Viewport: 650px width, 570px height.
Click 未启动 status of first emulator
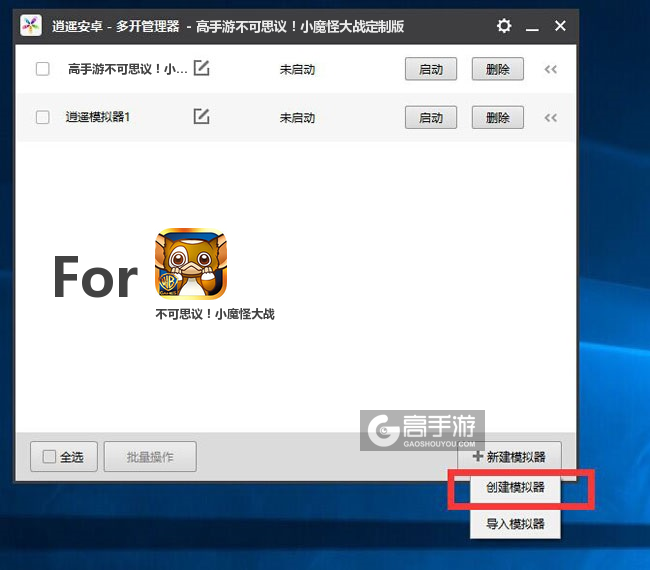[297, 69]
